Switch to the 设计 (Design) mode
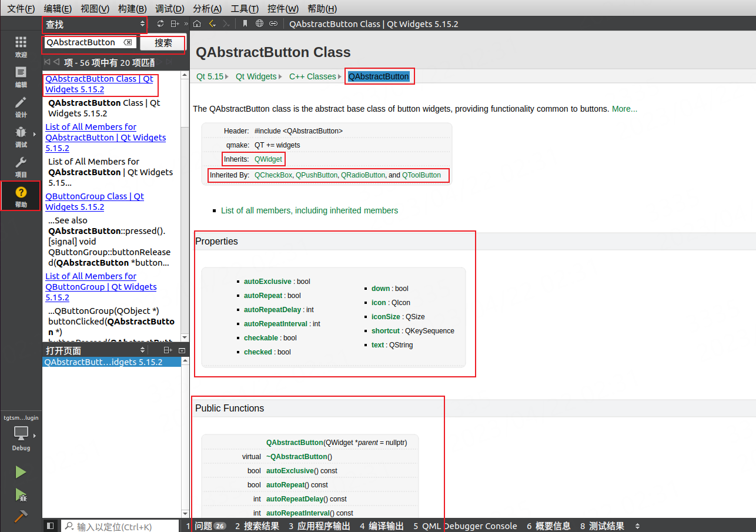 point(21,106)
